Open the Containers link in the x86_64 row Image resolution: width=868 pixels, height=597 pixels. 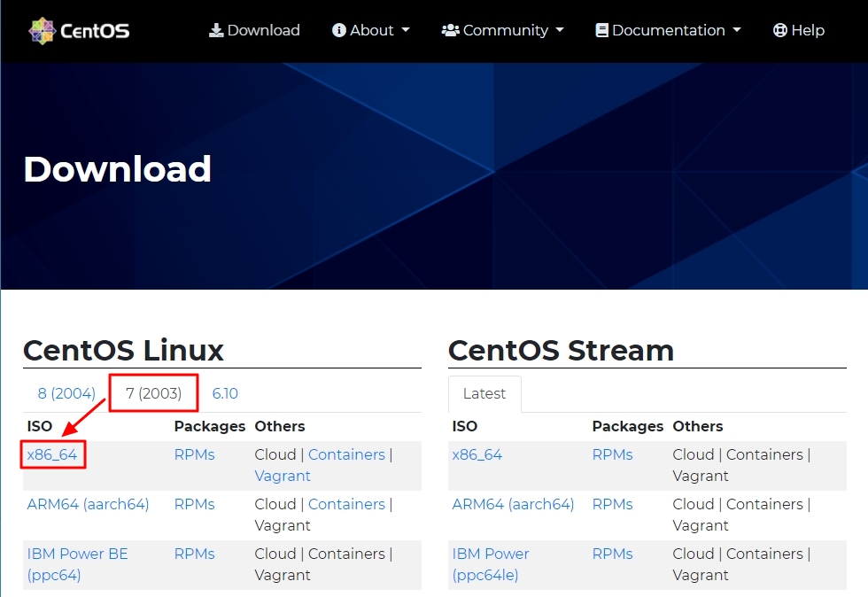346,454
